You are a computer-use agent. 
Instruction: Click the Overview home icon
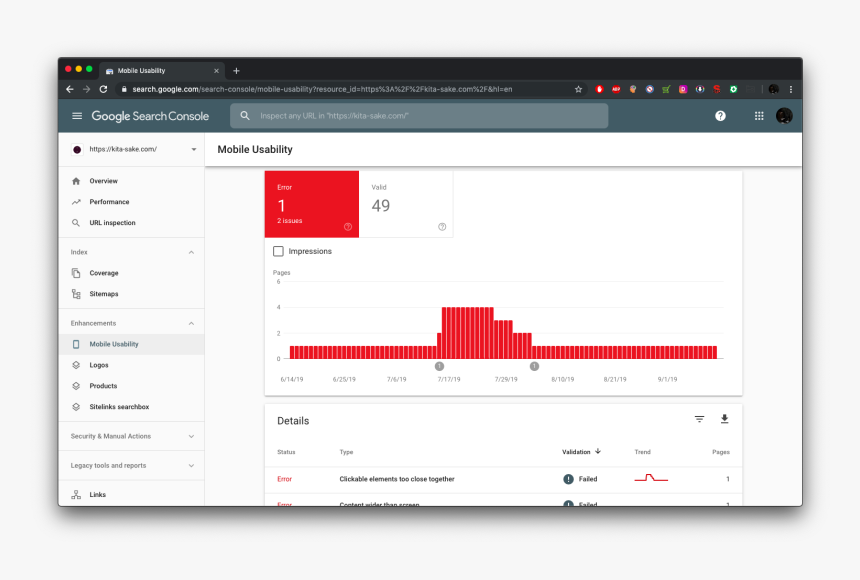coord(76,181)
